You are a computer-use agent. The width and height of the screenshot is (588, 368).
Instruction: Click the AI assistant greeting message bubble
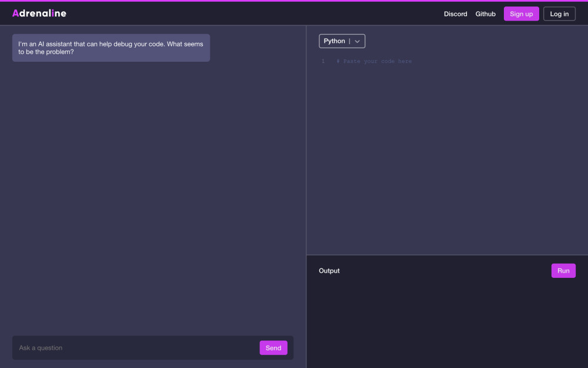click(111, 48)
